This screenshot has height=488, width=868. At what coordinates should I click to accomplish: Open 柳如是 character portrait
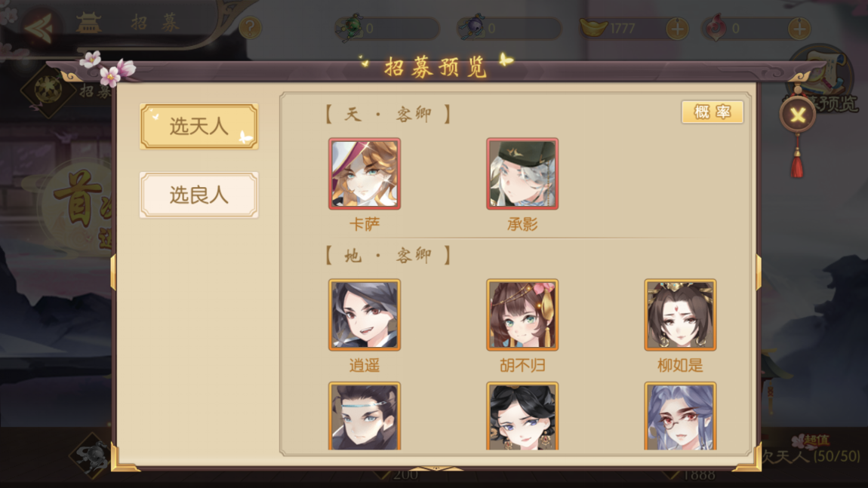tap(680, 315)
